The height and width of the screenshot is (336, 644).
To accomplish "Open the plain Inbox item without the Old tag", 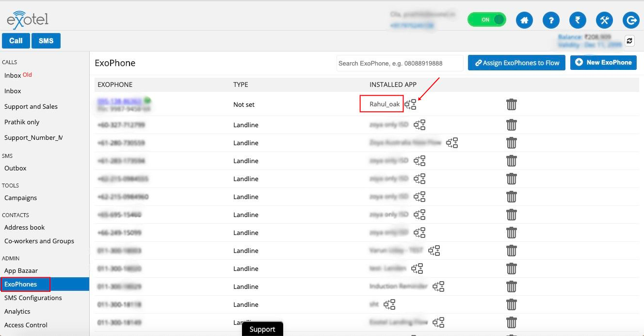I will (13, 91).
